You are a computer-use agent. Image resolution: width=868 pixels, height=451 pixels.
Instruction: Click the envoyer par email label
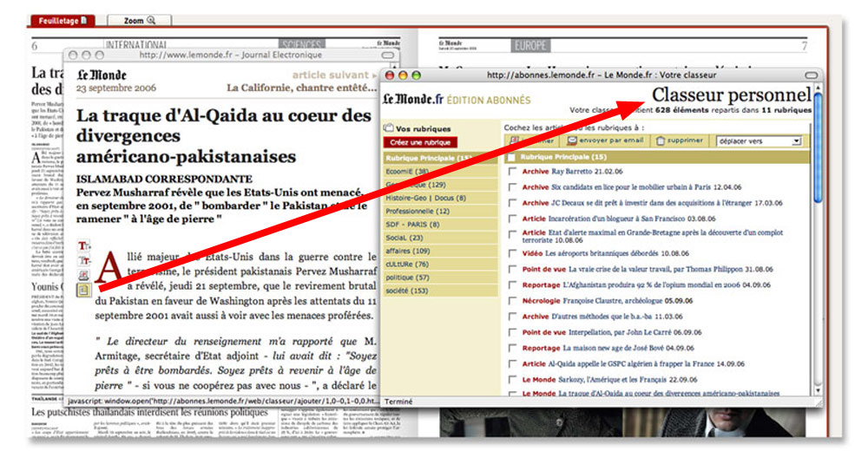coord(611,141)
